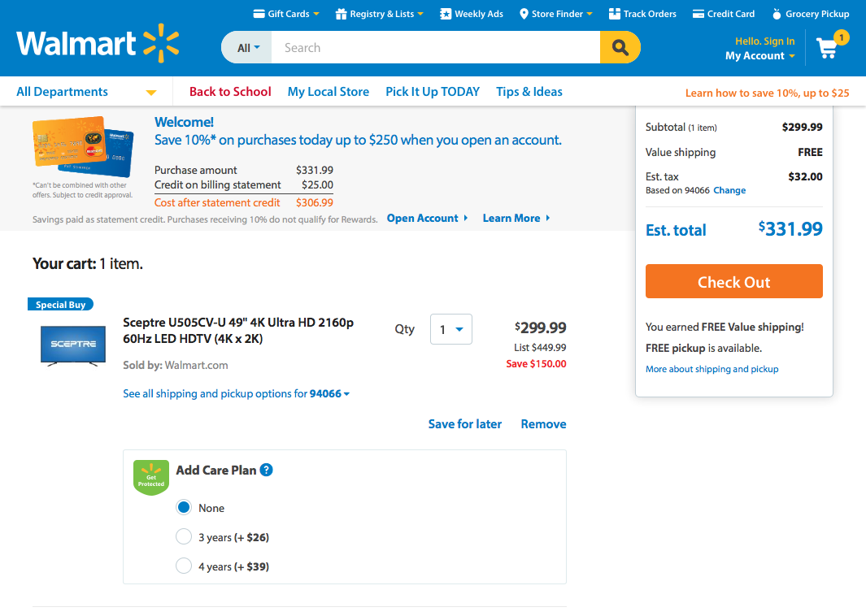Open the Sceptre U505CV-U product title
The image size is (866, 616).
click(x=238, y=330)
